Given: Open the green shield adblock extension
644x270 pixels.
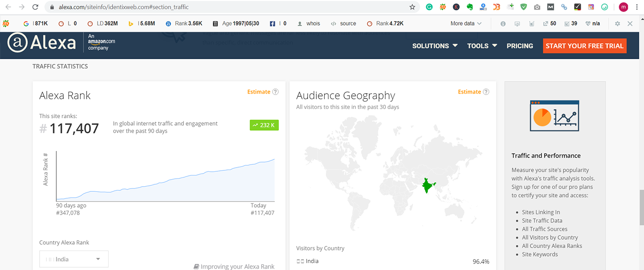Looking at the screenshot, I should (x=524, y=7).
